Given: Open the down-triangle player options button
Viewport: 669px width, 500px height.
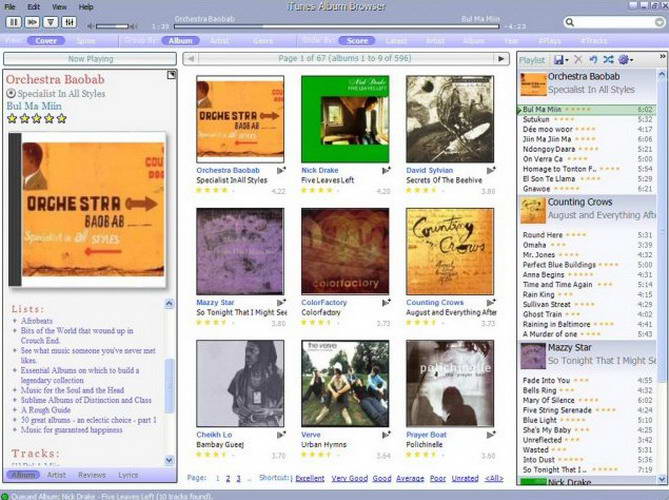Looking at the screenshot, I should pyautogui.click(x=50, y=22).
